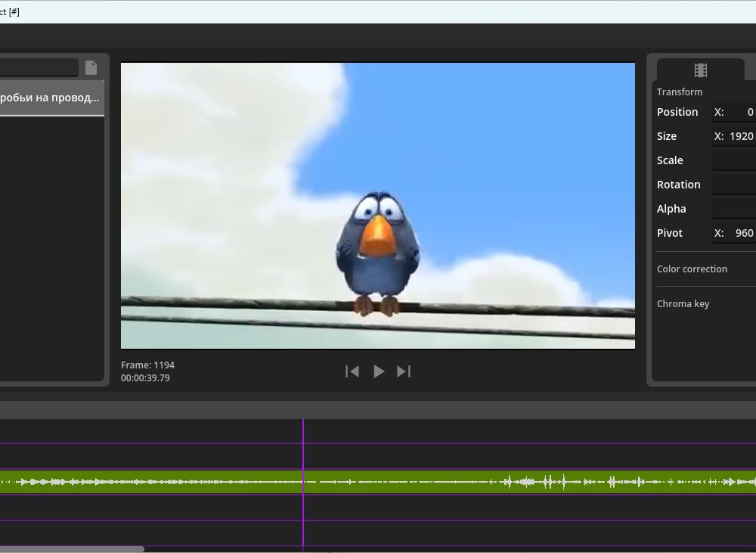This screenshot has width=756, height=553.
Task: Expand the Color correction section
Action: (x=692, y=269)
